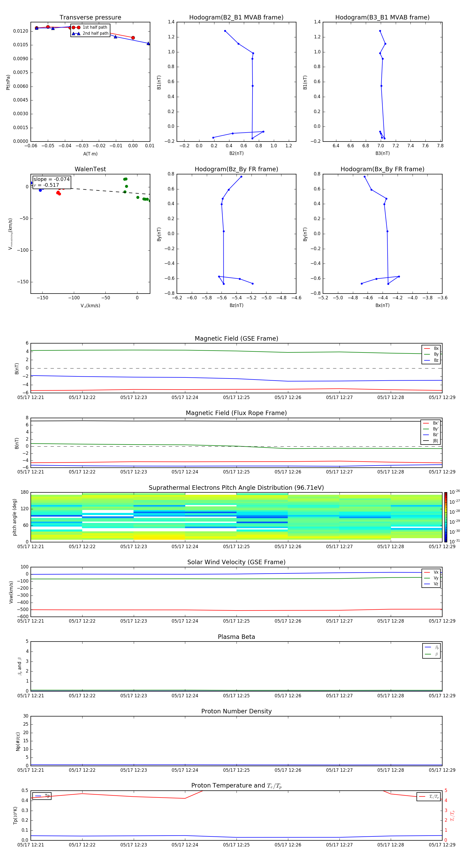Click 'Magnetic Field (GSE Frame)' title

[x=236, y=339]
